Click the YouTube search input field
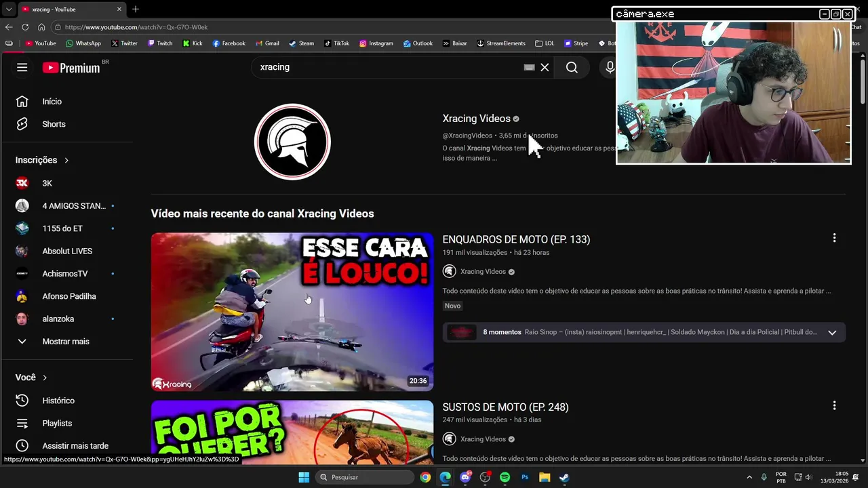 (x=387, y=67)
